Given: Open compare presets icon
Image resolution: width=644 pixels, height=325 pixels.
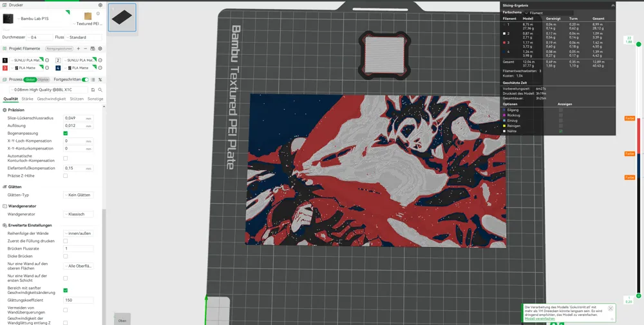Looking at the screenshot, I should point(100,80).
